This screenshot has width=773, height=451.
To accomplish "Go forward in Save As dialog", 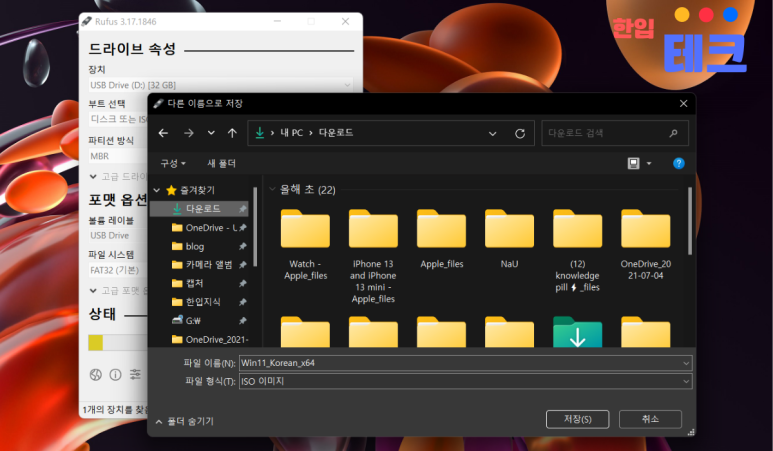I will [188, 133].
